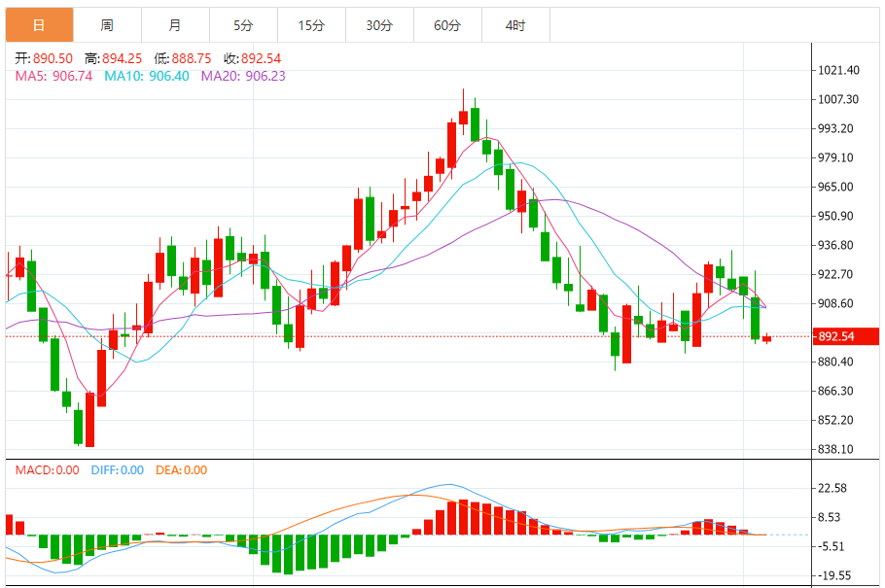Open the 30分 timeframe tab

(x=379, y=25)
